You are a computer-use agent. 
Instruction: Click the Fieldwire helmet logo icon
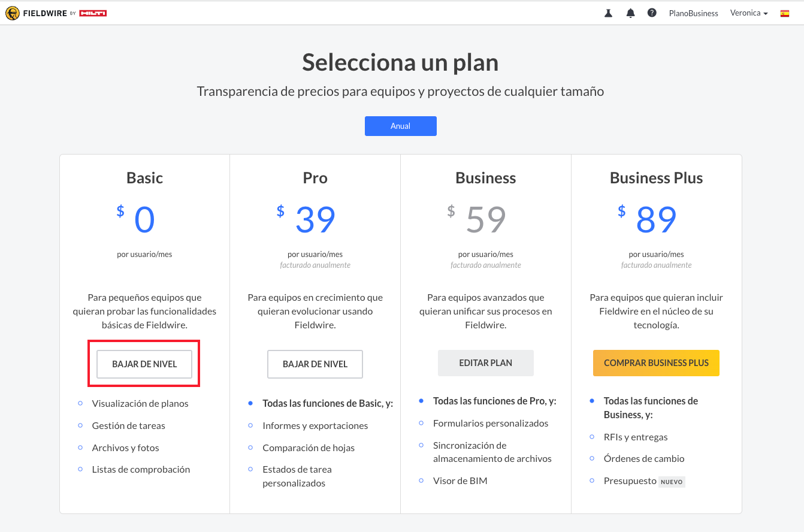[x=12, y=13]
